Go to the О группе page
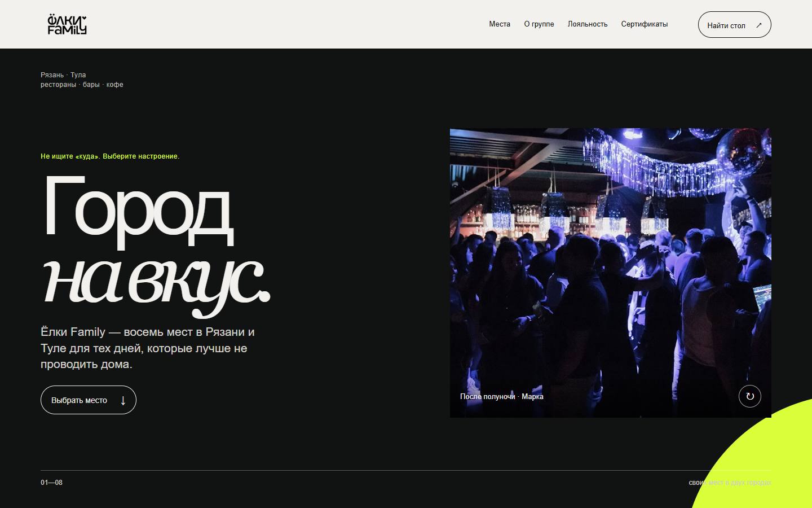The height and width of the screenshot is (508, 812). tap(539, 24)
